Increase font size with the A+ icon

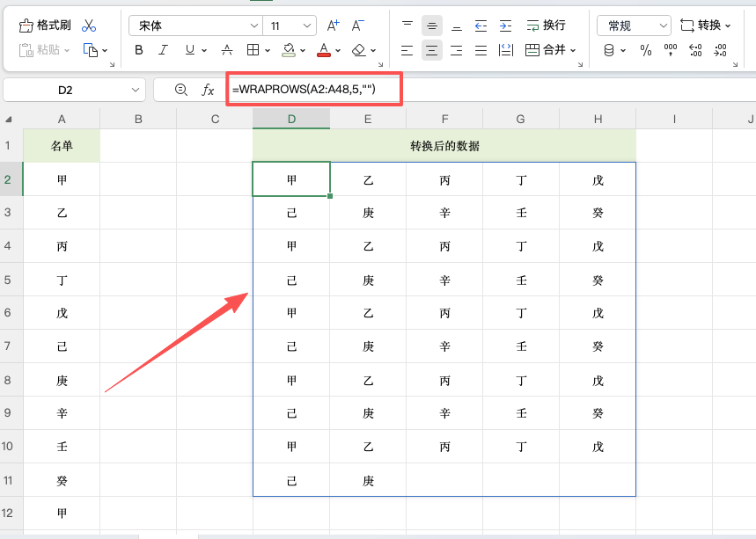[334, 25]
